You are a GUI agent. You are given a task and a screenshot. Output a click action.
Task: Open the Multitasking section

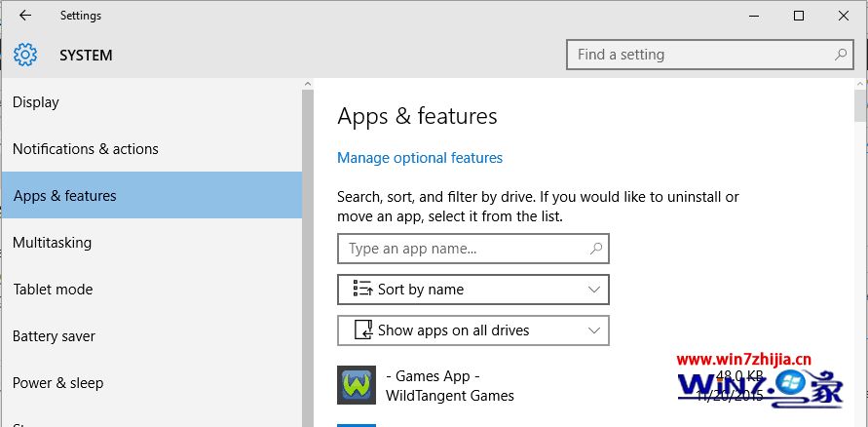coord(152,242)
